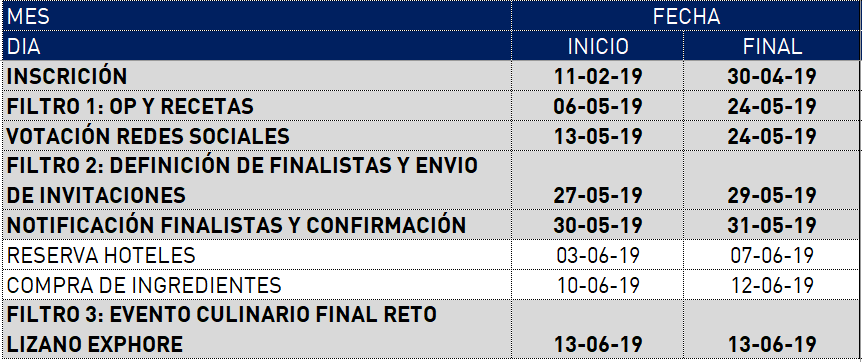Click FILTRO 3 evento culinario final cell
This screenshot has width=862, height=362.
257,329
